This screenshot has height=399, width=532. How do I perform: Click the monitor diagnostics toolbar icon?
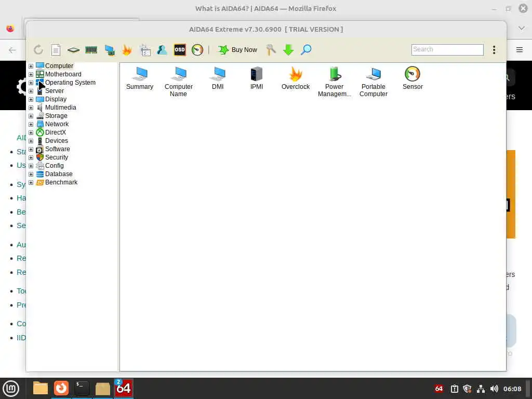click(109, 50)
